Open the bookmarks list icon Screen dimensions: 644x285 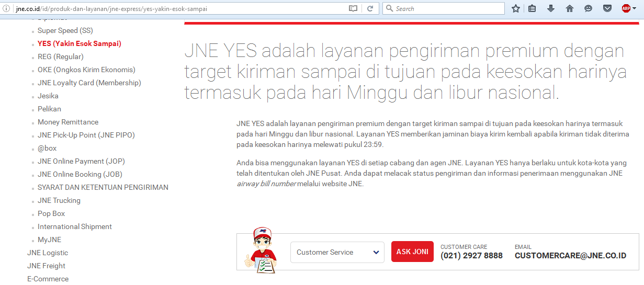(532, 8)
